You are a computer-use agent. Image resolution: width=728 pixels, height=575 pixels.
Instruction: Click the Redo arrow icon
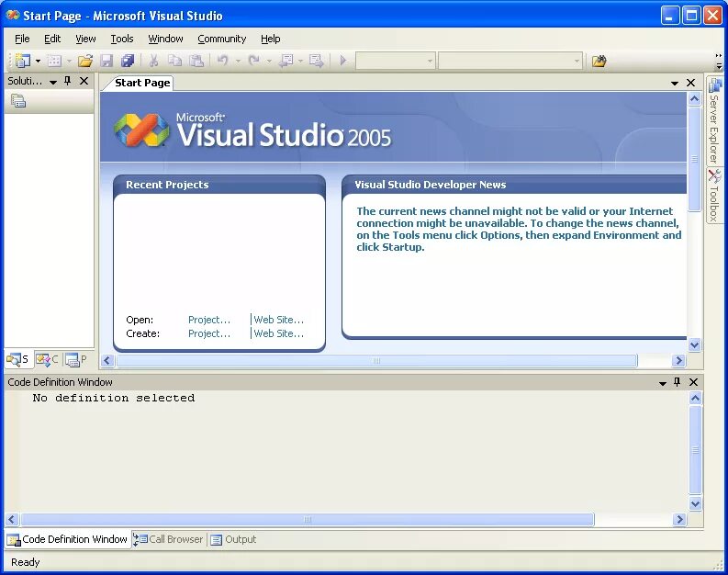(254, 61)
